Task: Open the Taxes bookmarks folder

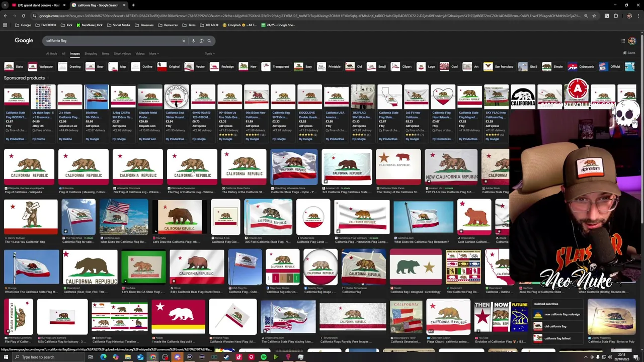Action: click(189, 25)
